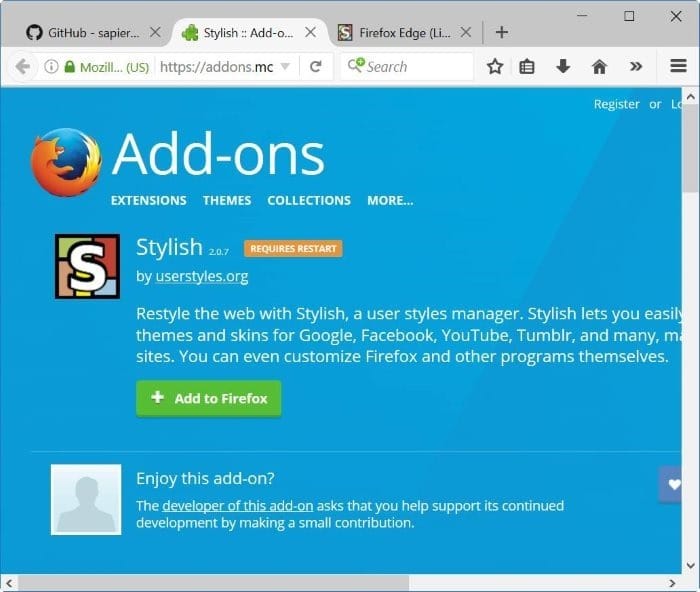
Task: Open the THEMES menu
Action: coord(227,200)
